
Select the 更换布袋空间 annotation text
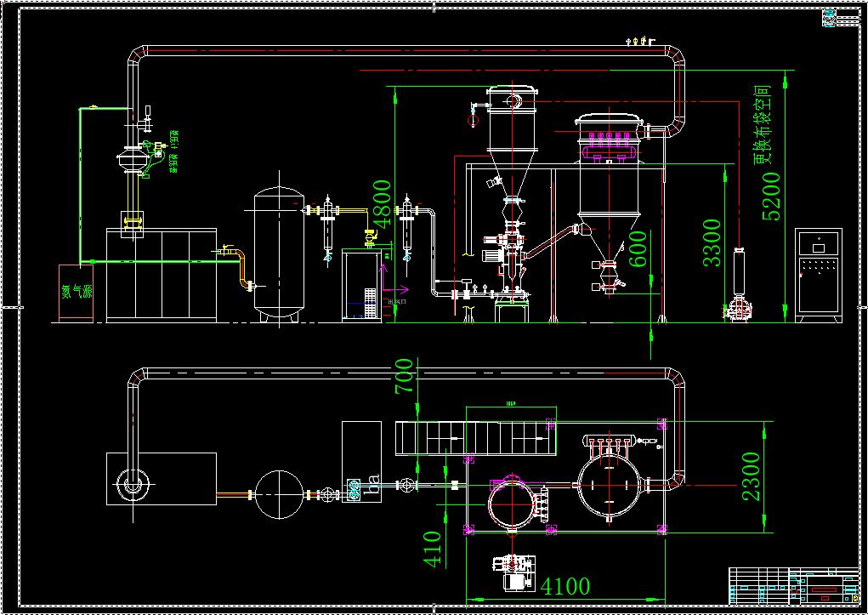pos(763,123)
